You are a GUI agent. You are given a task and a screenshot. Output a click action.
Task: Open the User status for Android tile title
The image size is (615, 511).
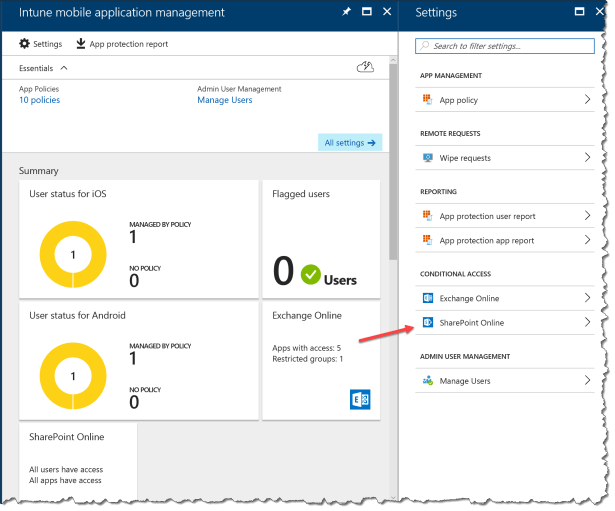77,315
